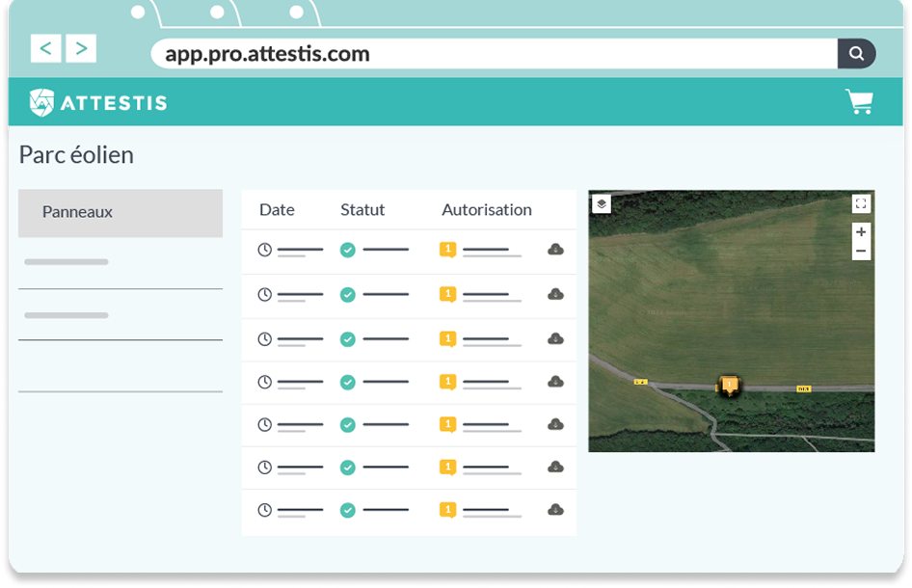This screenshot has width=912, height=588.
Task: Download the last row's cloud file
Action: pos(555,510)
